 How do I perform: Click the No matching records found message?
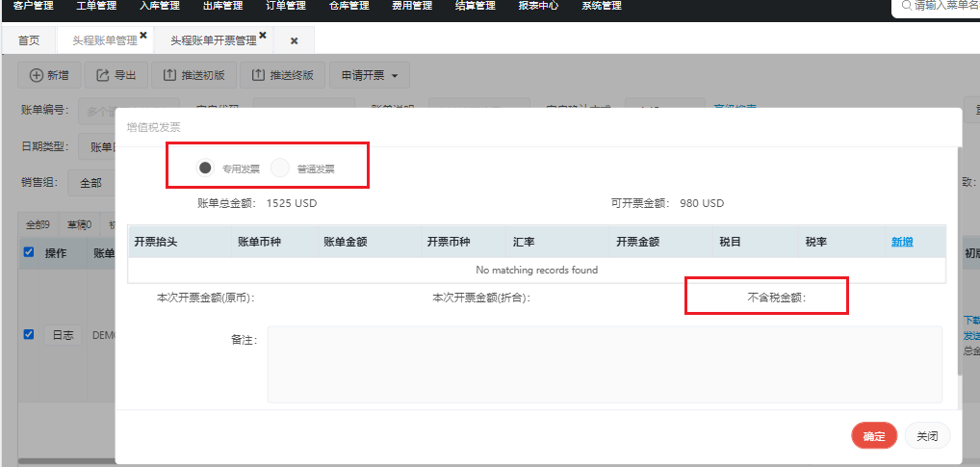(x=537, y=270)
